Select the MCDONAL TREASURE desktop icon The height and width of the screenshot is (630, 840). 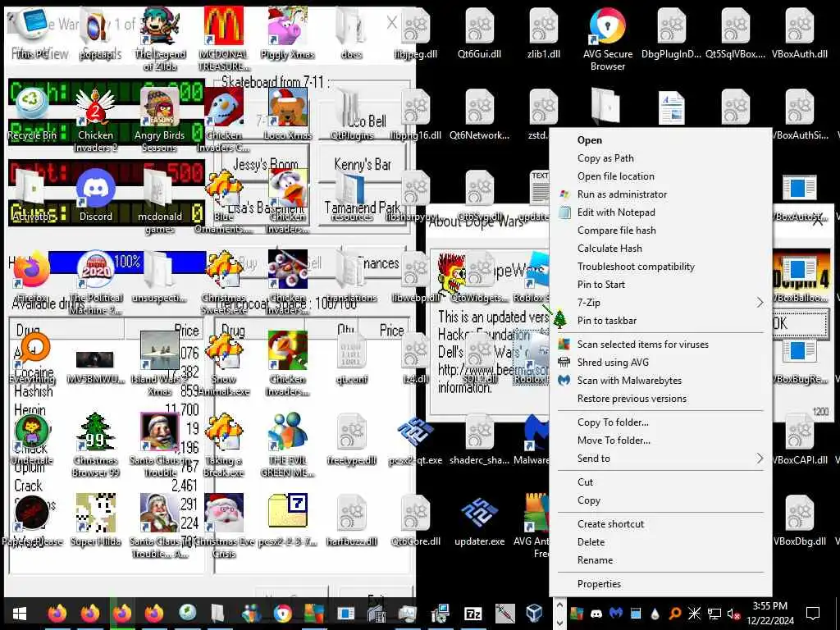coord(224,39)
